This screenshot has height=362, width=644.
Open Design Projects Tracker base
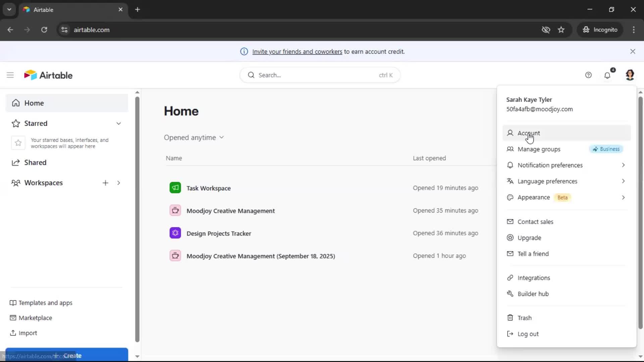coord(219,233)
